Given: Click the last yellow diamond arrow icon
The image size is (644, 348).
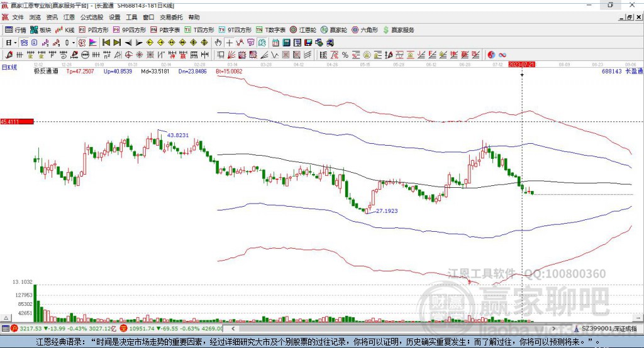Looking at the screenshot, I should click(204, 43).
